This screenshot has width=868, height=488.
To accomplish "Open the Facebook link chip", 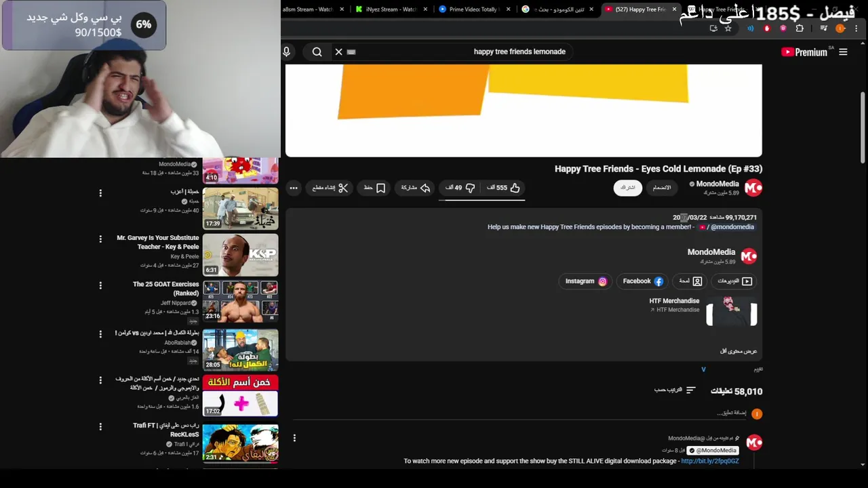I will click(x=642, y=281).
